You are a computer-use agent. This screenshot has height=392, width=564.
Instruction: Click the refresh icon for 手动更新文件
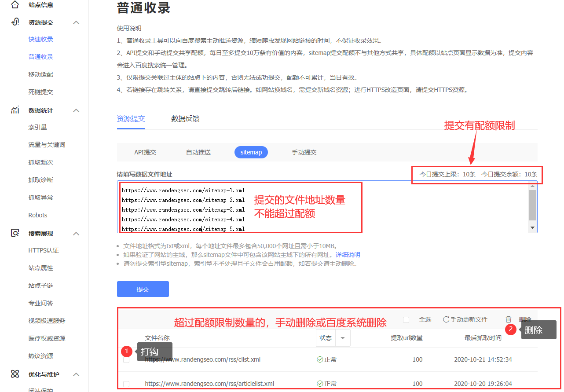(446, 319)
